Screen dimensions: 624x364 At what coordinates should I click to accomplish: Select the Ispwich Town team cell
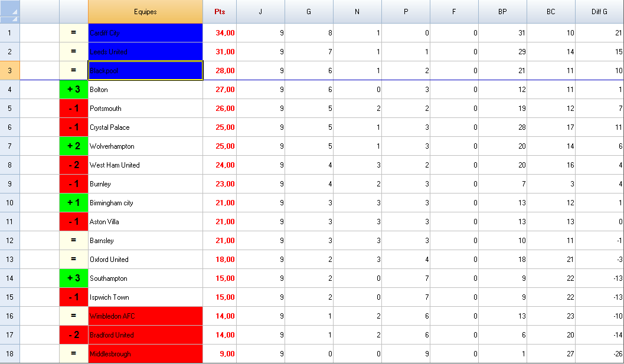(145, 297)
